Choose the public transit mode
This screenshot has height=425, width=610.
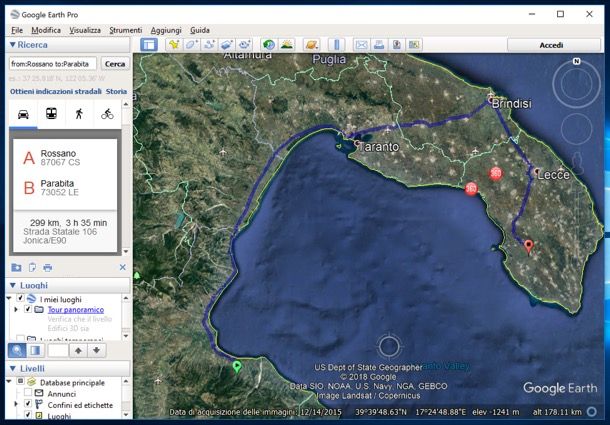click(x=51, y=114)
